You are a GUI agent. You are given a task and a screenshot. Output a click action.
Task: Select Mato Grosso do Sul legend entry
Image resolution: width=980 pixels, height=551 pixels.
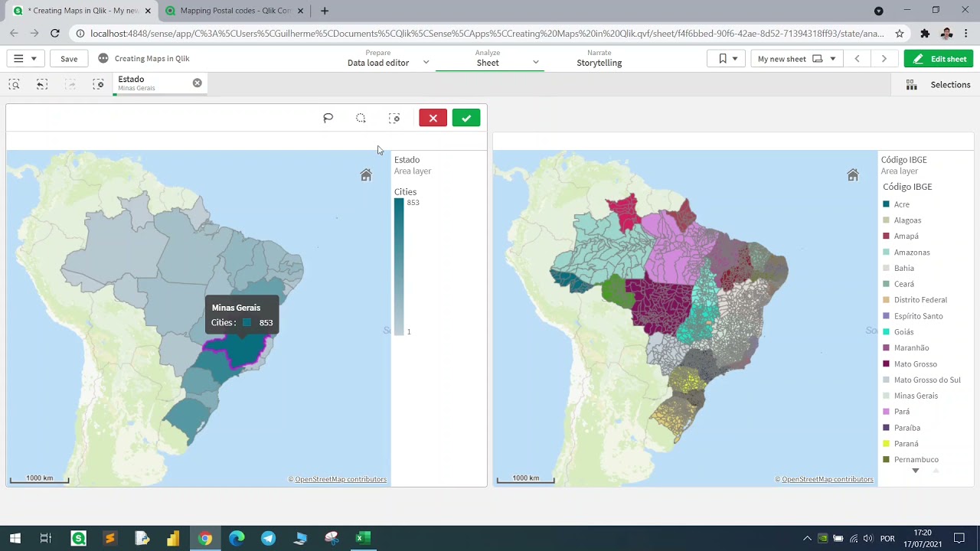point(927,380)
